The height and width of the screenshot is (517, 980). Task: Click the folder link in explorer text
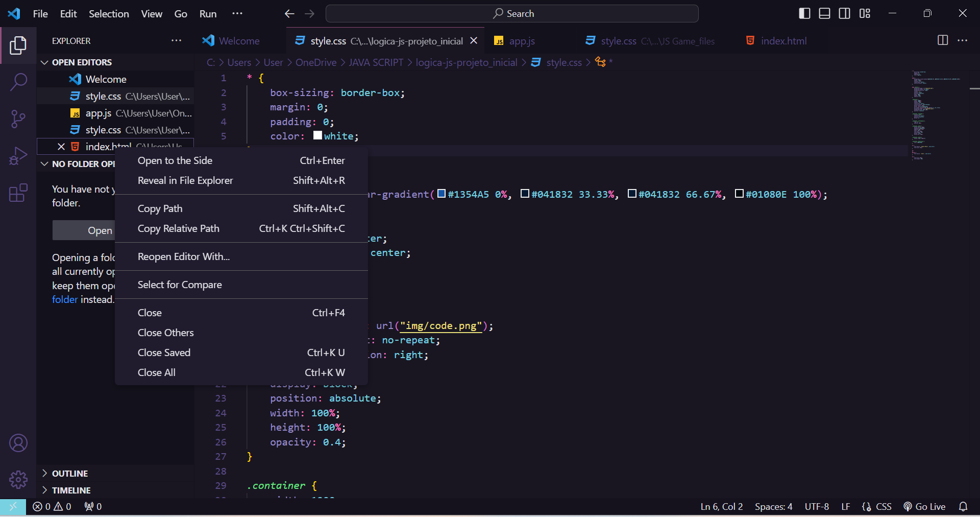(x=65, y=299)
